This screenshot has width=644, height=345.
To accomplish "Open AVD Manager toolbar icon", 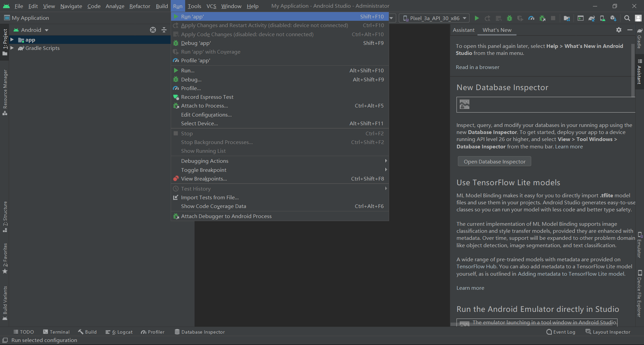I will pyautogui.click(x=602, y=18).
